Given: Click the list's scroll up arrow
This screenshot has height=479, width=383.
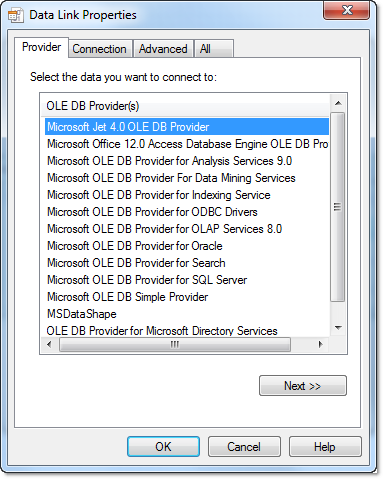Looking at the screenshot, I should [x=338, y=103].
